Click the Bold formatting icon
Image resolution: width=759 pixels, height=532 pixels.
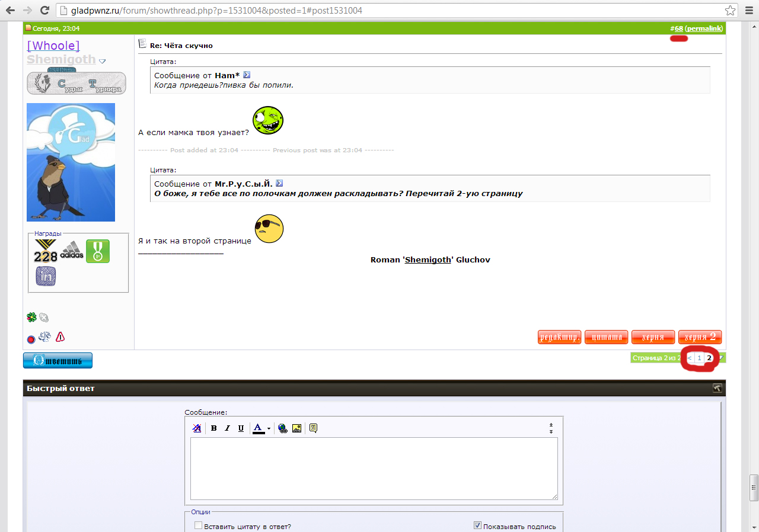click(x=213, y=428)
